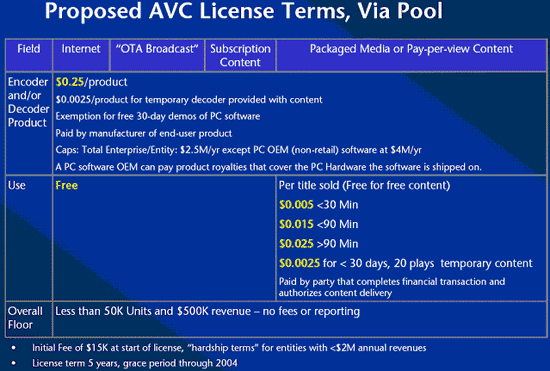Click the 'Initial Fee of $15K' bullet point
This screenshot has height=371, width=550.
[x=229, y=348]
